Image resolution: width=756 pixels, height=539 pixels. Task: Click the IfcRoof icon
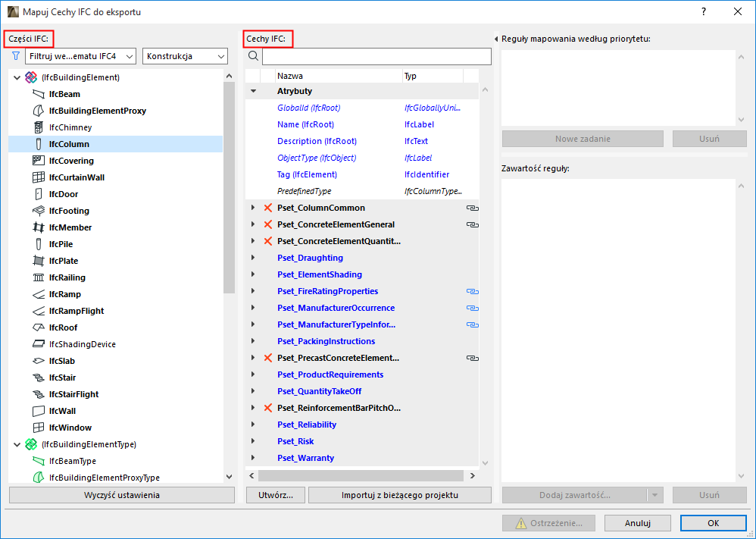pos(38,327)
